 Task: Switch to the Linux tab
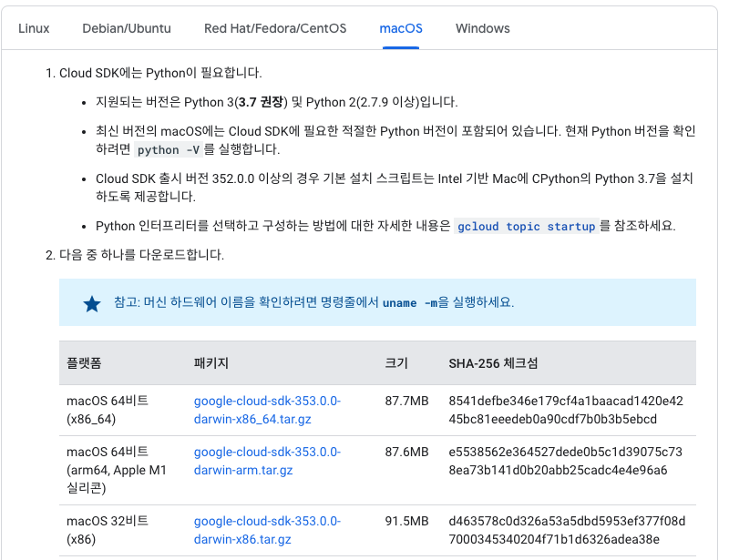pos(34,28)
